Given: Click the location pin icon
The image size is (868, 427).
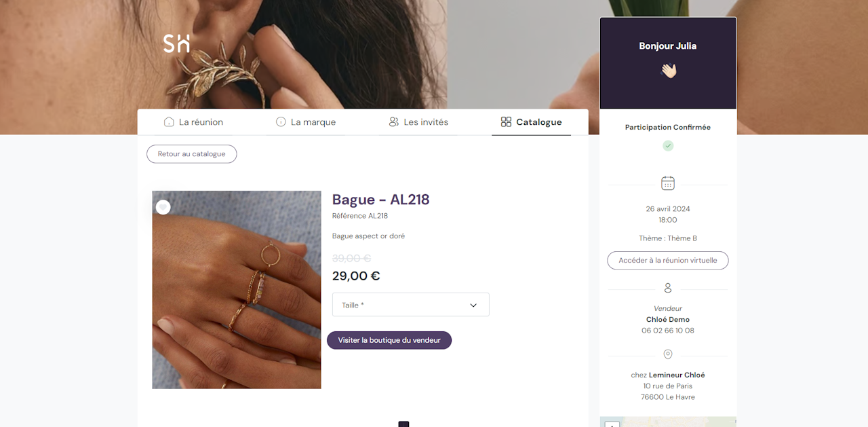Looking at the screenshot, I should [668, 354].
